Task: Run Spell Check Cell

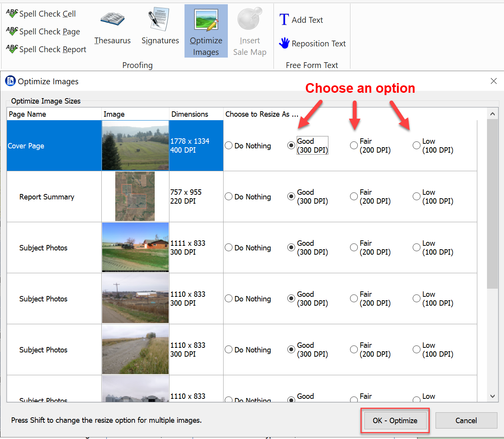Action: 41,14
